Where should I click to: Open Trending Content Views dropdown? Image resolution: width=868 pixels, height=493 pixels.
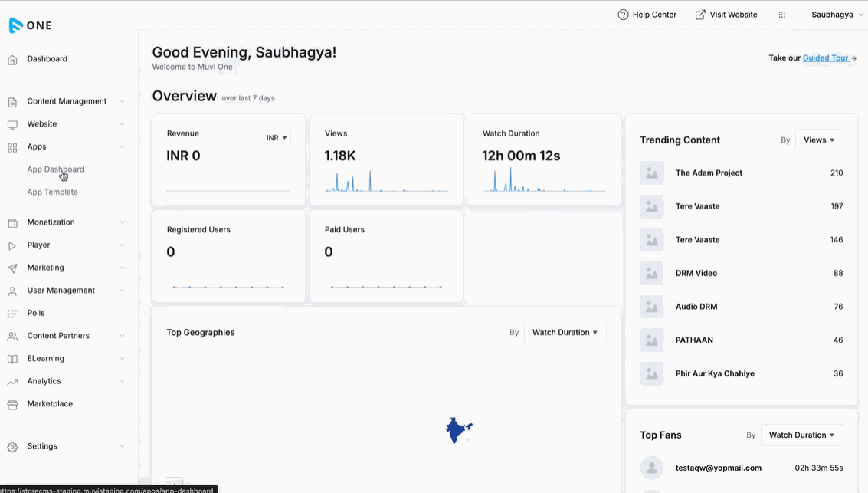click(x=819, y=140)
